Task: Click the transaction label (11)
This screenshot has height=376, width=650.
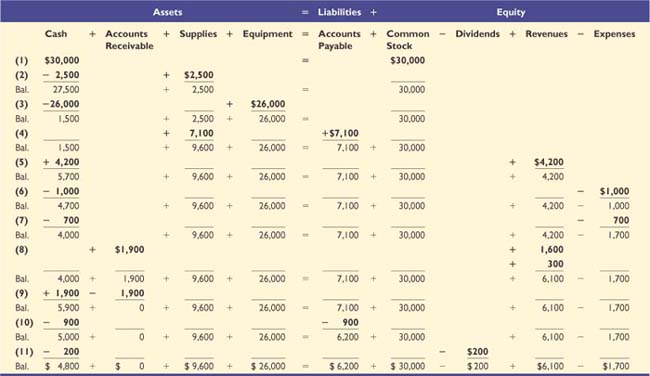Action: click(x=24, y=352)
